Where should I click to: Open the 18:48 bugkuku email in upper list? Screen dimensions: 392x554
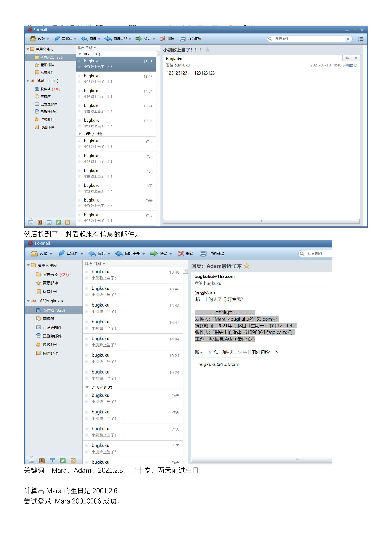[x=116, y=64]
